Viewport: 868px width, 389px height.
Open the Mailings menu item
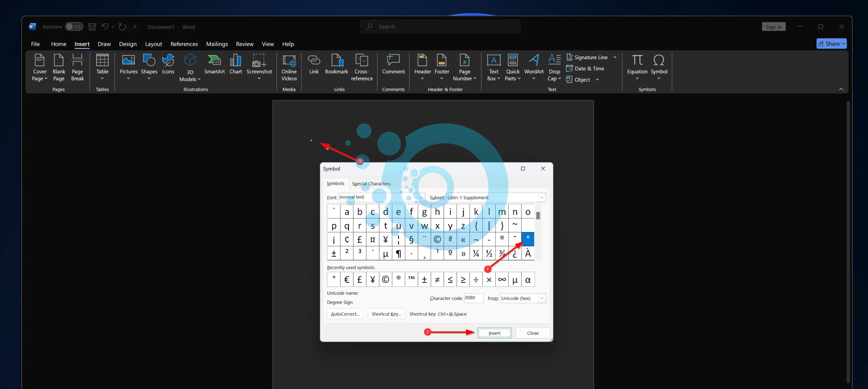point(217,43)
